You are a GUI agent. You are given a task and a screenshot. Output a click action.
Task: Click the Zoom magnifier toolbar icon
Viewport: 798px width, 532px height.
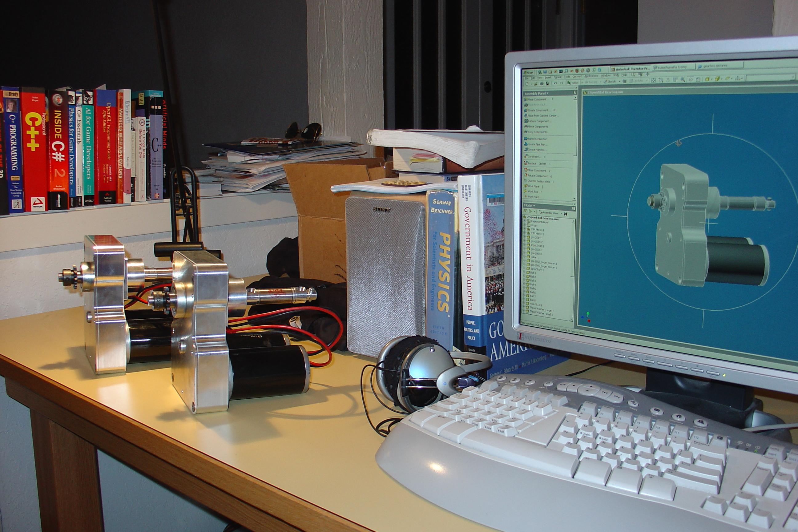point(683,80)
